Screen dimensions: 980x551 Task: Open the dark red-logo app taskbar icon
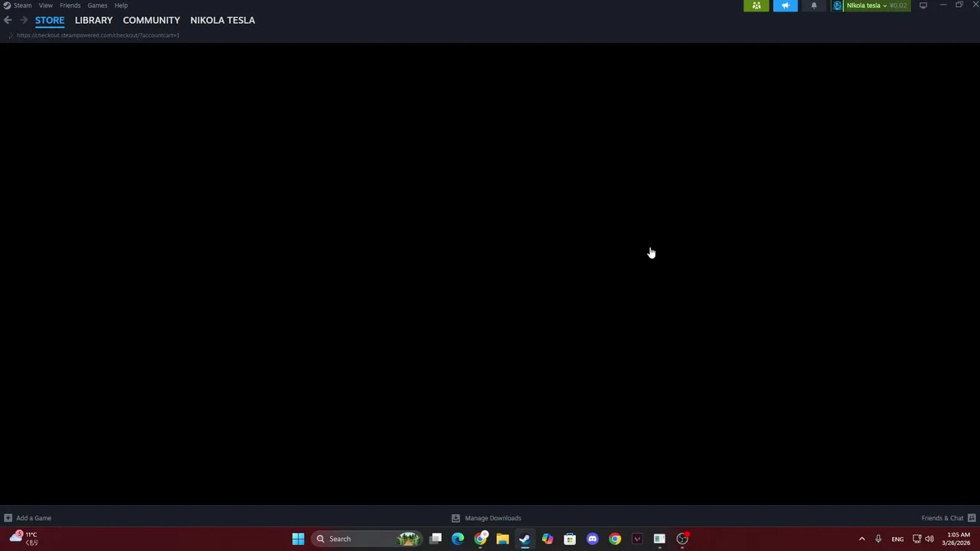[x=637, y=539]
